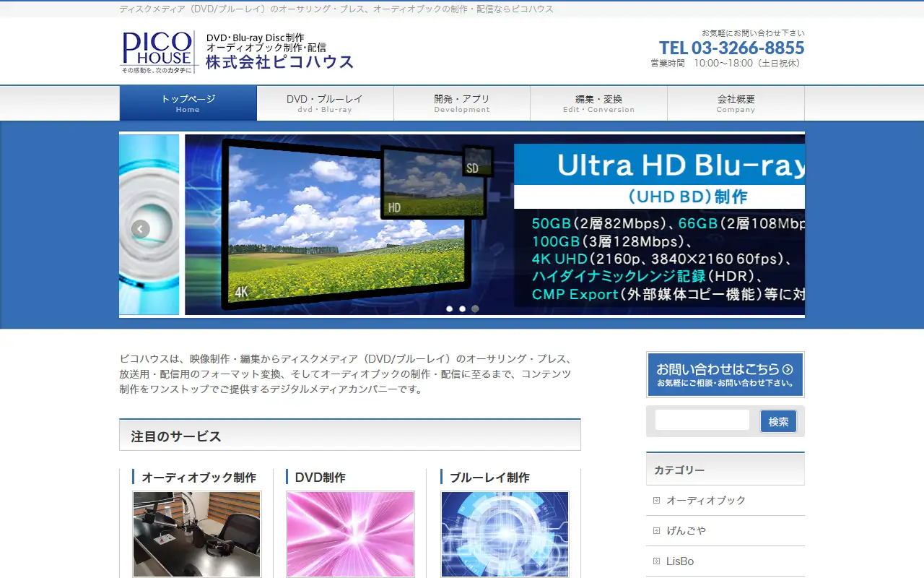Focus the sidebar search input field
The width and height of the screenshot is (924, 578).
[x=702, y=420]
